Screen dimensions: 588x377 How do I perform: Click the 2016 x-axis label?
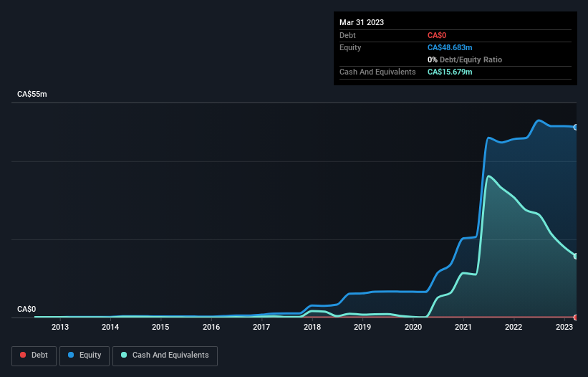coord(211,327)
